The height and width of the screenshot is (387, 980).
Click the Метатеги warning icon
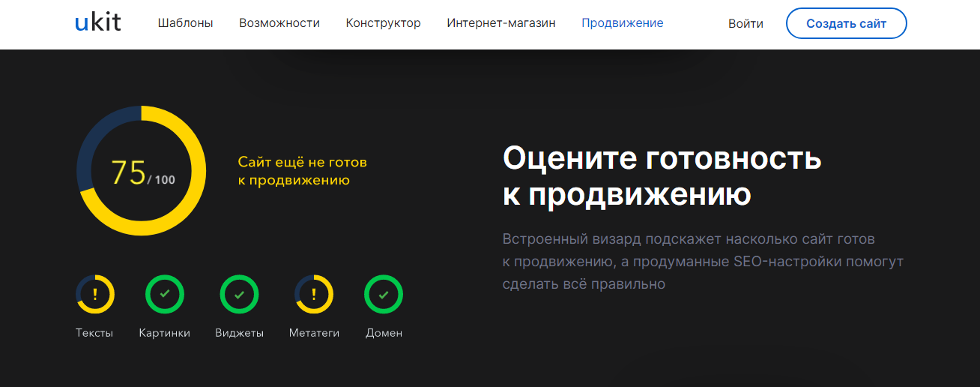[x=314, y=294]
